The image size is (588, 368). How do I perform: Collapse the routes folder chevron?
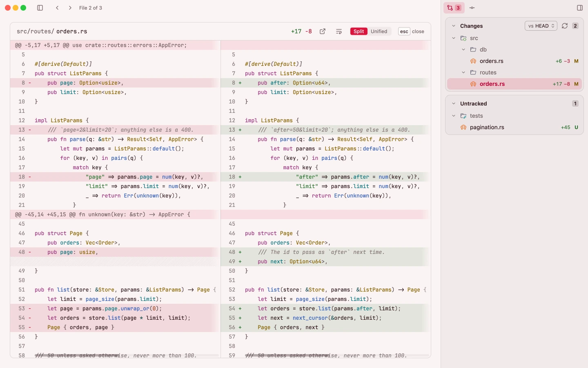pos(463,72)
